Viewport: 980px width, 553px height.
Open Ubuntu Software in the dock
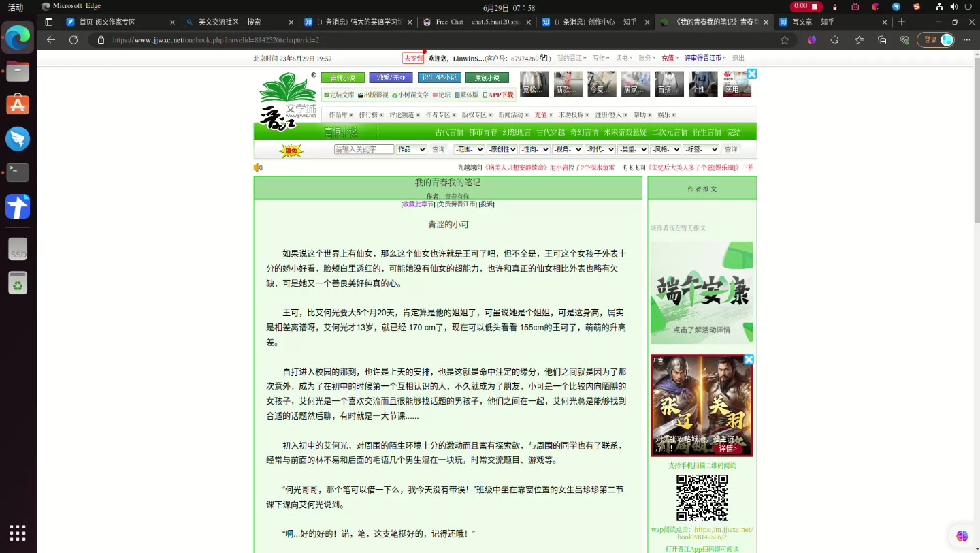click(x=18, y=104)
